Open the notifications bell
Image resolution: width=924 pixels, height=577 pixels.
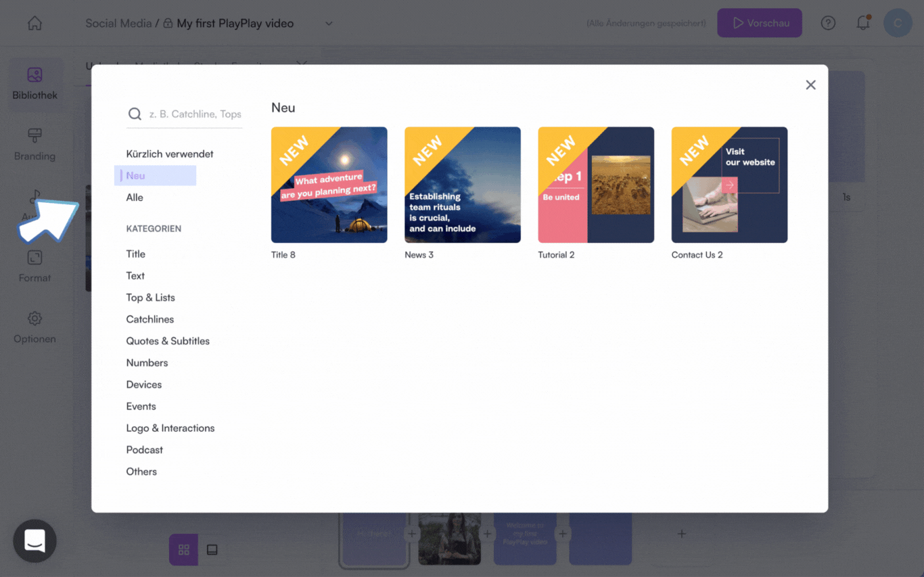[x=863, y=24]
